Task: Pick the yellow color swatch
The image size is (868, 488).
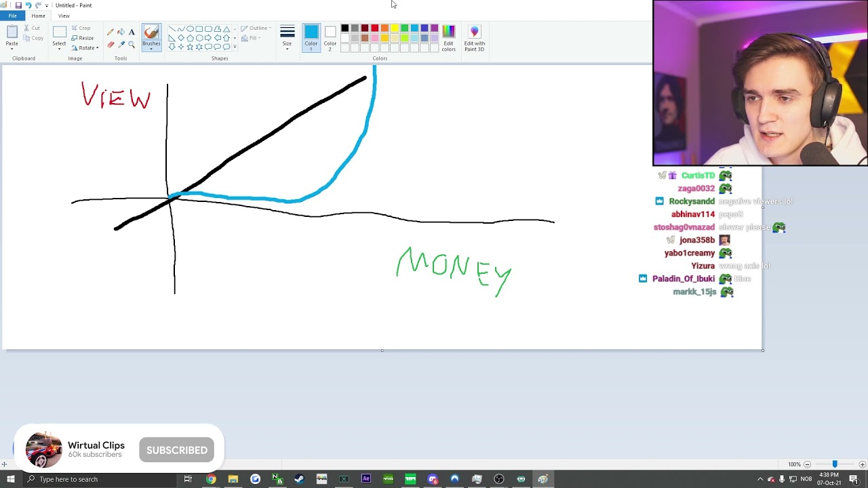Action: tap(395, 28)
